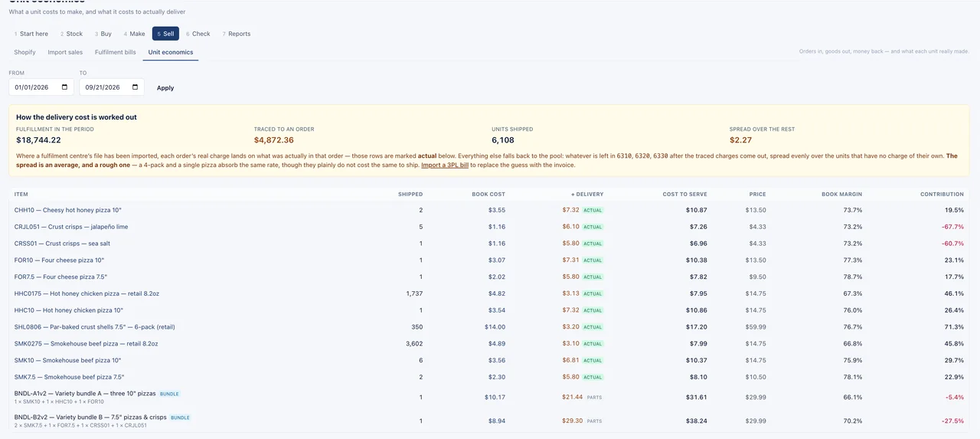The height and width of the screenshot is (439, 980).
Task: Open the Reports step tab
Action: pos(237,34)
